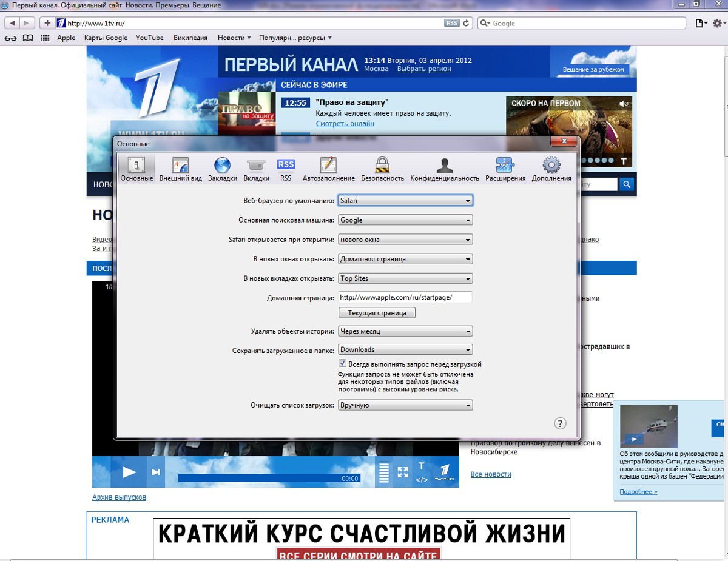Viewport: 728px width, 561px height.
Task: Open the 'Новости' bookmarks bar menu
Action: 234,38
